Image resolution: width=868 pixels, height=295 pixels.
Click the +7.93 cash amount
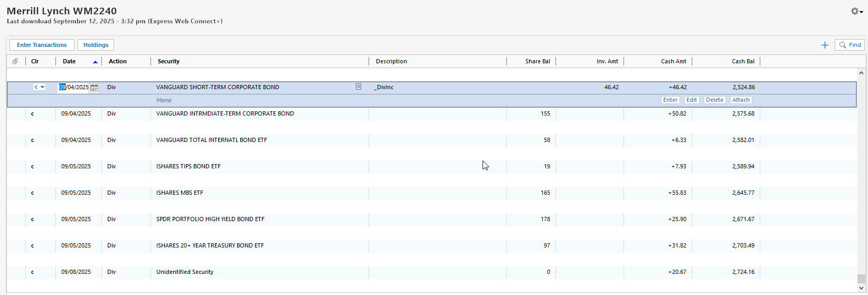(678, 166)
